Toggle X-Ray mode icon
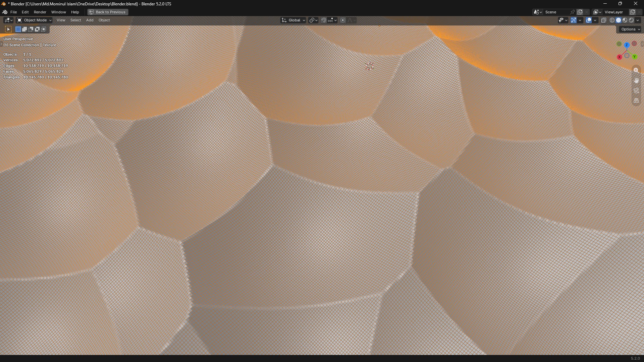644x362 pixels. click(604, 20)
